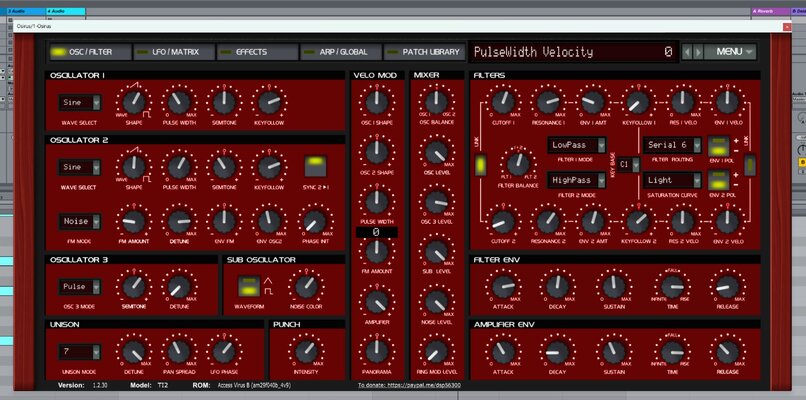806x400 pixels.
Task: Click the Oscillator 3 Semitone knob
Action: click(x=134, y=286)
